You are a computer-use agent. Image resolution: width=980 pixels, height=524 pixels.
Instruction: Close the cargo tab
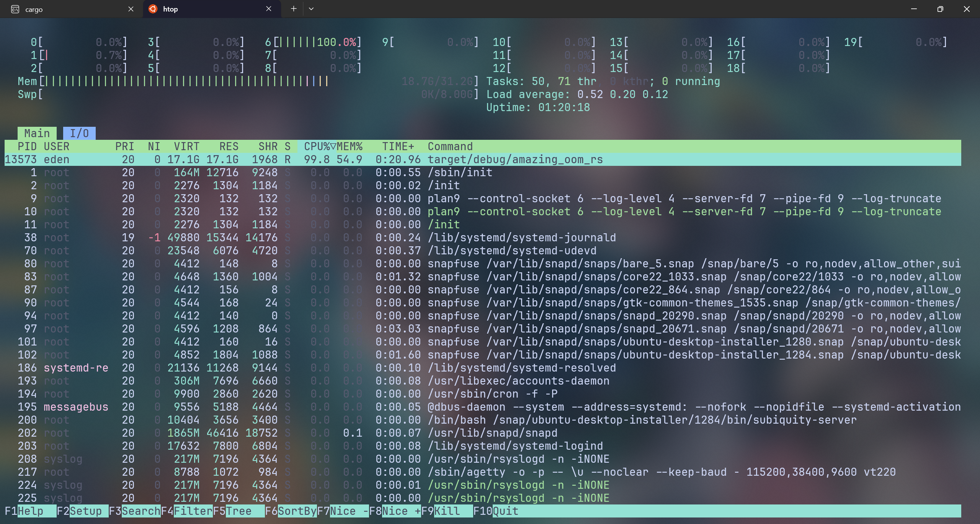click(x=131, y=9)
